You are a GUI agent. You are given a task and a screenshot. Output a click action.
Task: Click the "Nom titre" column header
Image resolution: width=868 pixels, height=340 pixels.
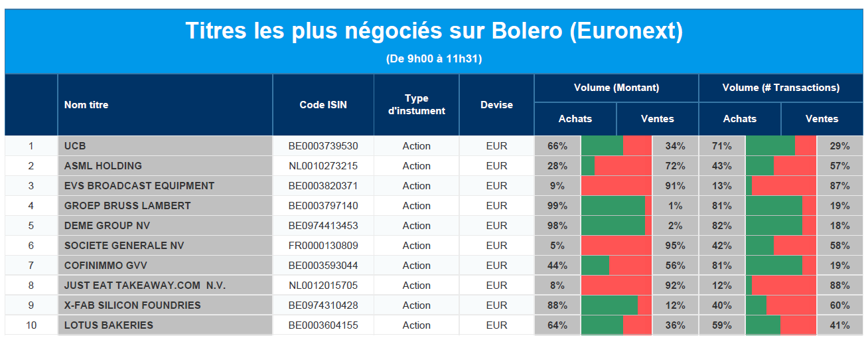pyautogui.click(x=86, y=105)
